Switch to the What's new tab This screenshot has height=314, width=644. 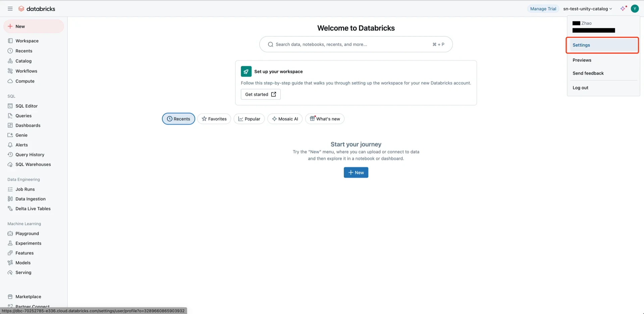point(325,119)
